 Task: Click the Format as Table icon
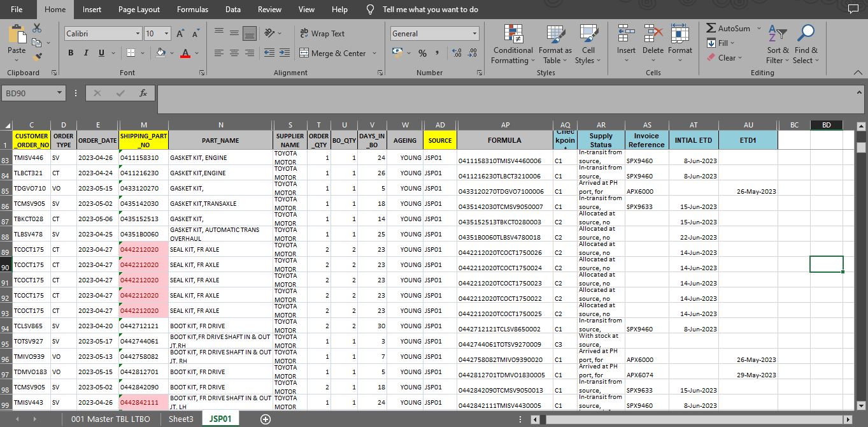point(555,45)
